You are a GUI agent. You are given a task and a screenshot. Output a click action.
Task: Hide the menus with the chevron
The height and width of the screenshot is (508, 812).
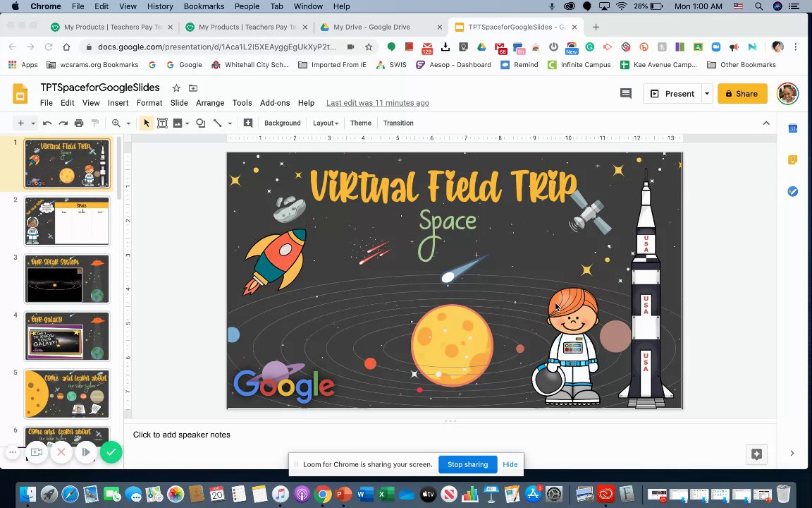point(766,123)
